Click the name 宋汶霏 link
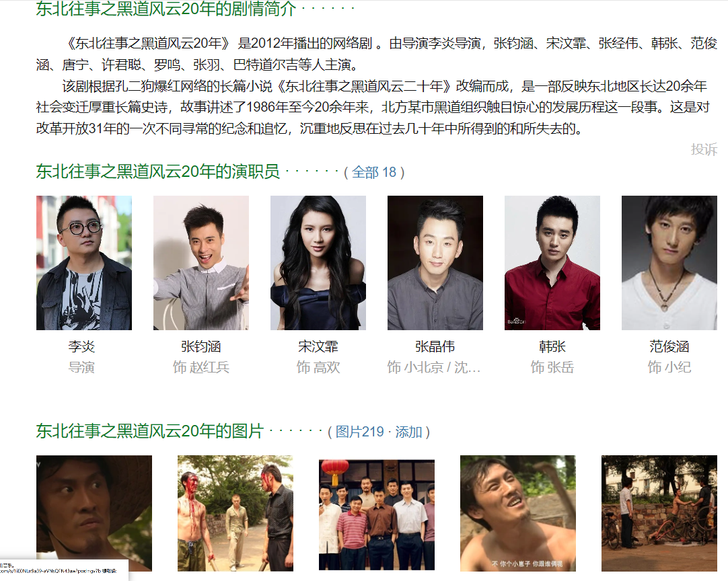 click(318, 347)
